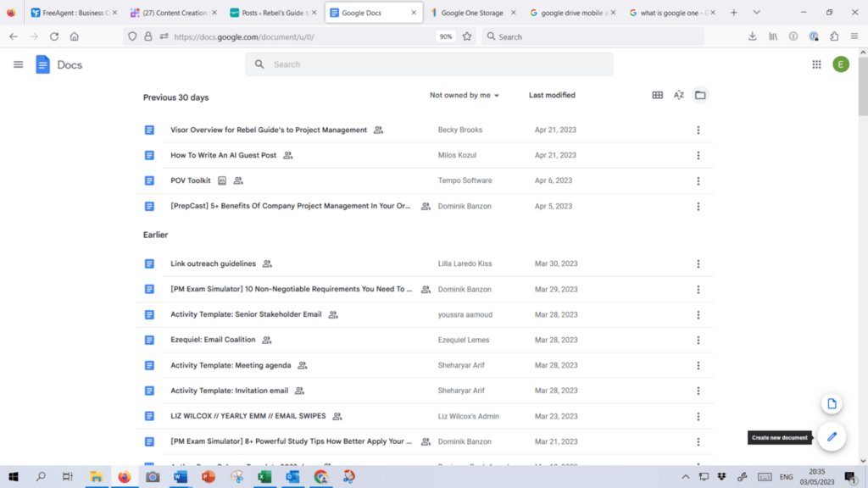
Task: Open the Windows Start menu
Action: pyautogui.click(x=14, y=476)
